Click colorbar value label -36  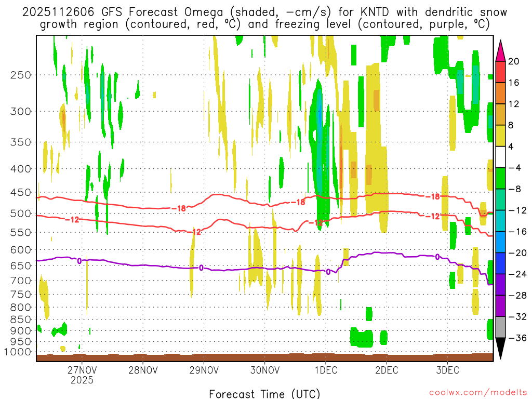pyautogui.click(x=517, y=338)
